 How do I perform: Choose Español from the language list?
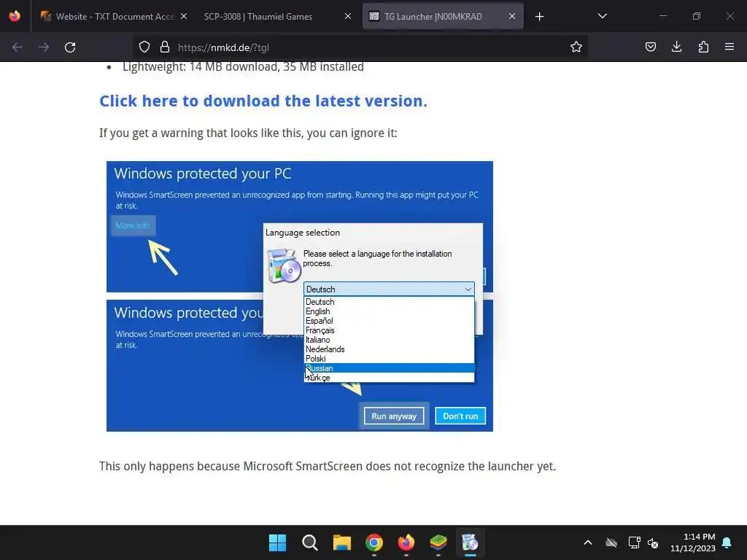(389, 321)
